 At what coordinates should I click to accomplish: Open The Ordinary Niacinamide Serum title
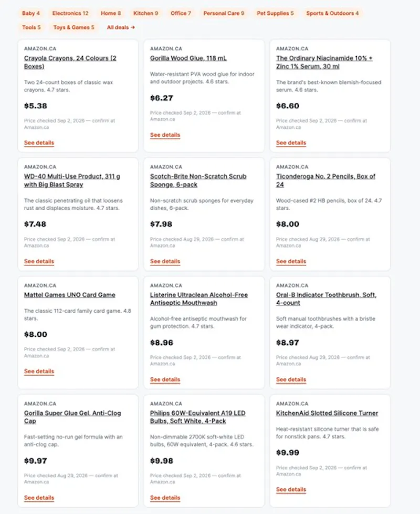click(324, 62)
